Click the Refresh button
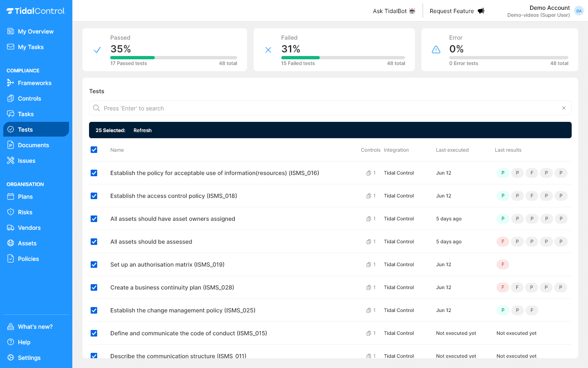588x368 pixels. coord(143,130)
